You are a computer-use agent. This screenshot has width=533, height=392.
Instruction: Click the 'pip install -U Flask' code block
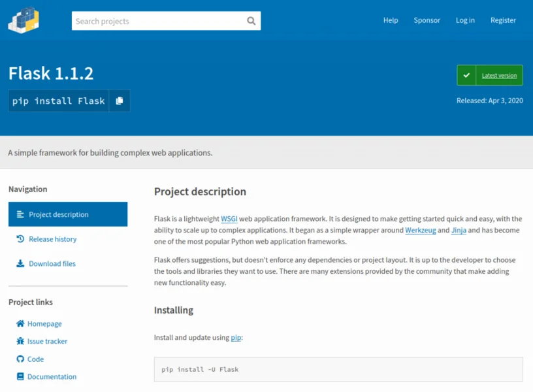click(x=338, y=369)
